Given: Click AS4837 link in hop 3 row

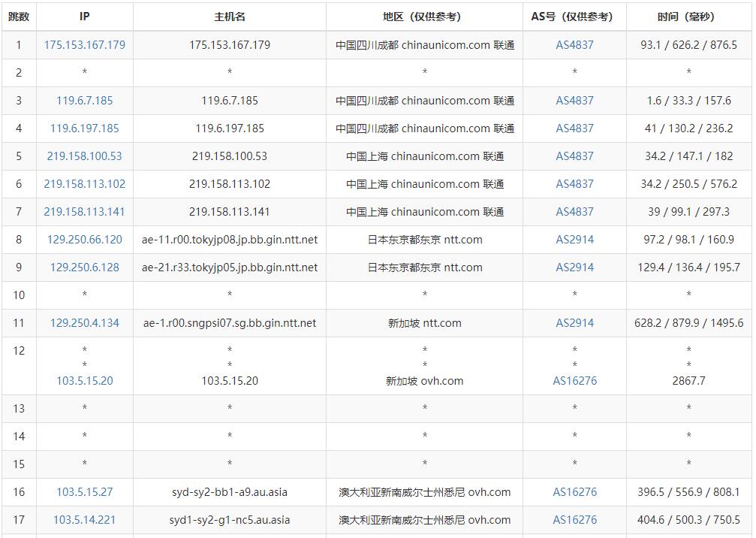Looking at the screenshot, I should pos(575,101).
